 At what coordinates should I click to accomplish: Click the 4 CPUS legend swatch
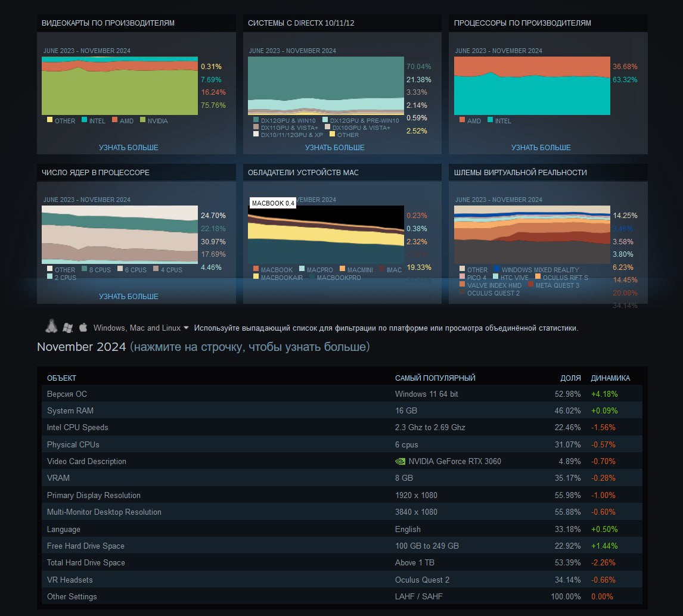(x=156, y=269)
